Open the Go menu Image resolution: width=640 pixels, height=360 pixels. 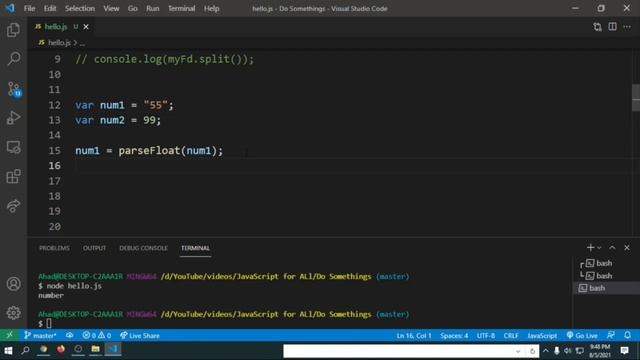pyautogui.click(x=133, y=8)
